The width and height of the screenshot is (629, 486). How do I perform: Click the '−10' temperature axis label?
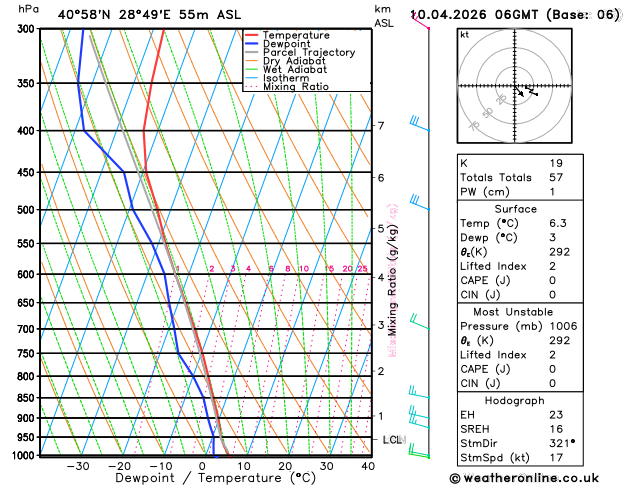[160, 466]
